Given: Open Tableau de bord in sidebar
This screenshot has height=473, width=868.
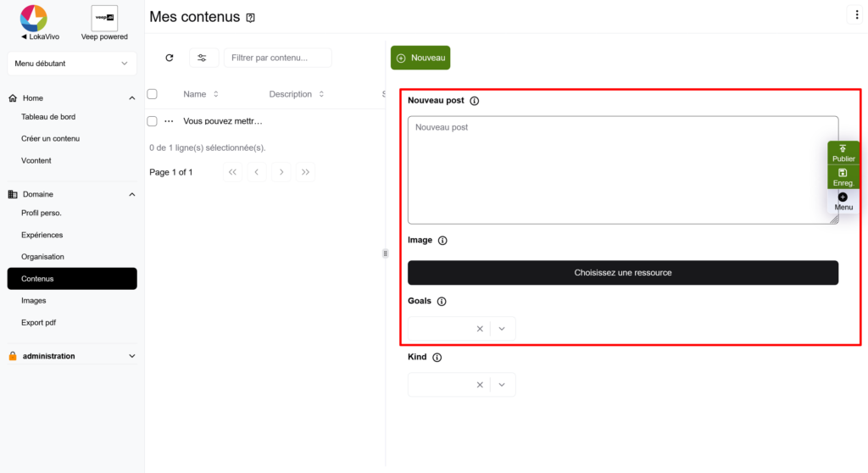Looking at the screenshot, I should (x=48, y=117).
